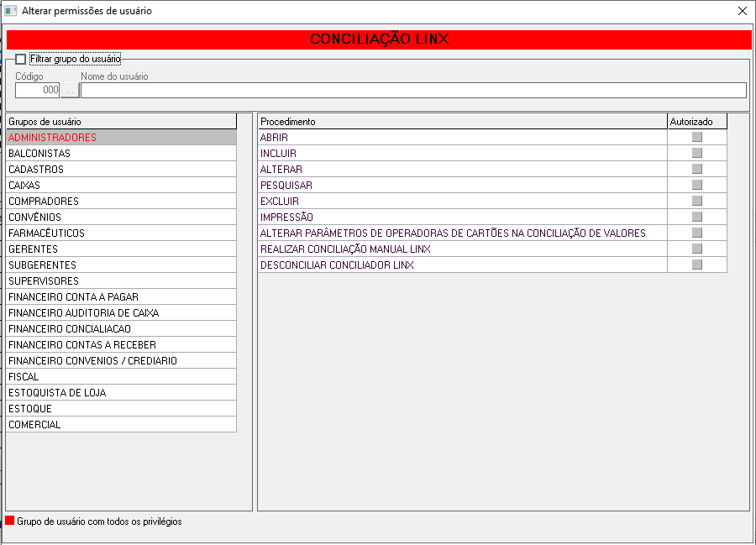The height and width of the screenshot is (545, 756).
Task: Click the Procedimento column header
Action: 462,122
